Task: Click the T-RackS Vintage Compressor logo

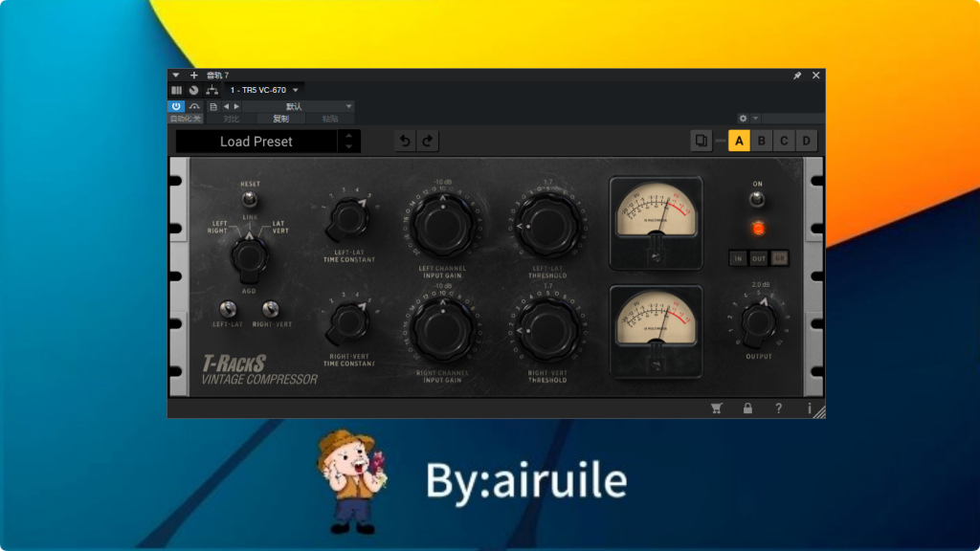Action: tap(259, 370)
